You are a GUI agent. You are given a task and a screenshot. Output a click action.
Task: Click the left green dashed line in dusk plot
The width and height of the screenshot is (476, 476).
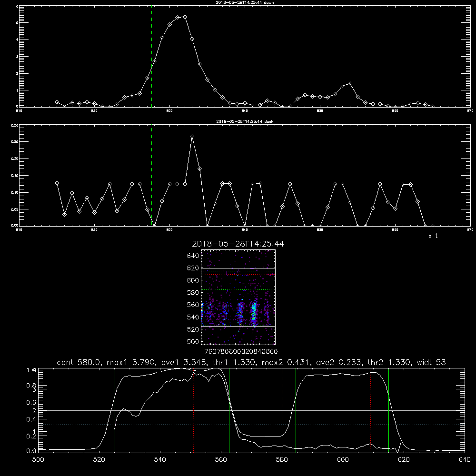pyautogui.click(x=151, y=176)
